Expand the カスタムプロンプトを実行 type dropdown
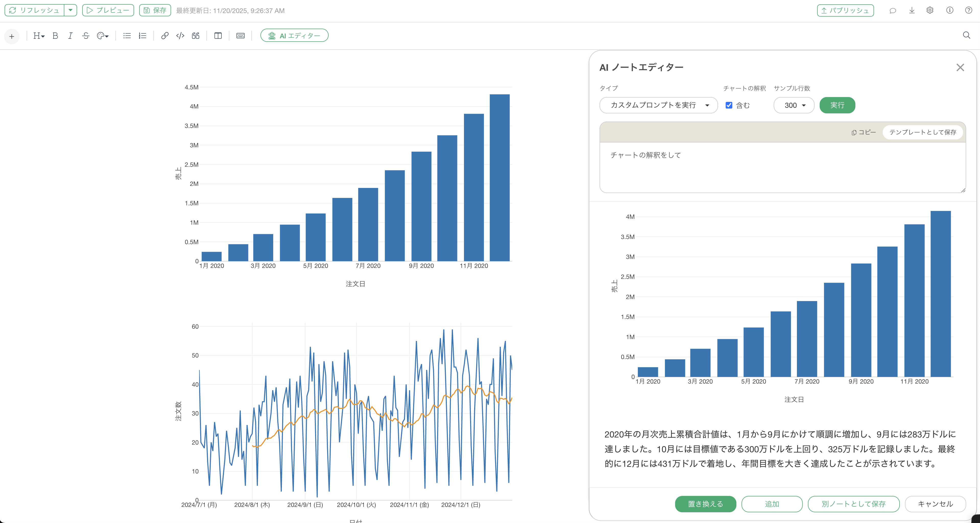Screen dimensions: 980x523 pyautogui.click(x=659, y=105)
